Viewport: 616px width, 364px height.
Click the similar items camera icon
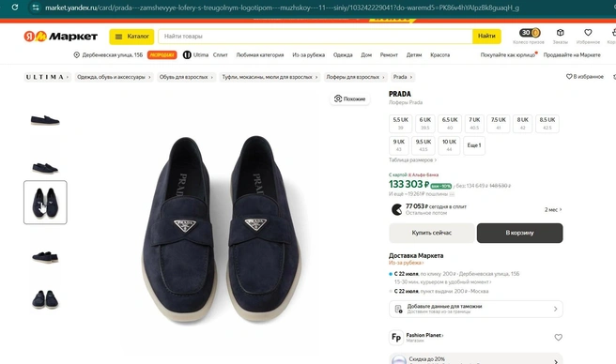[x=338, y=99]
